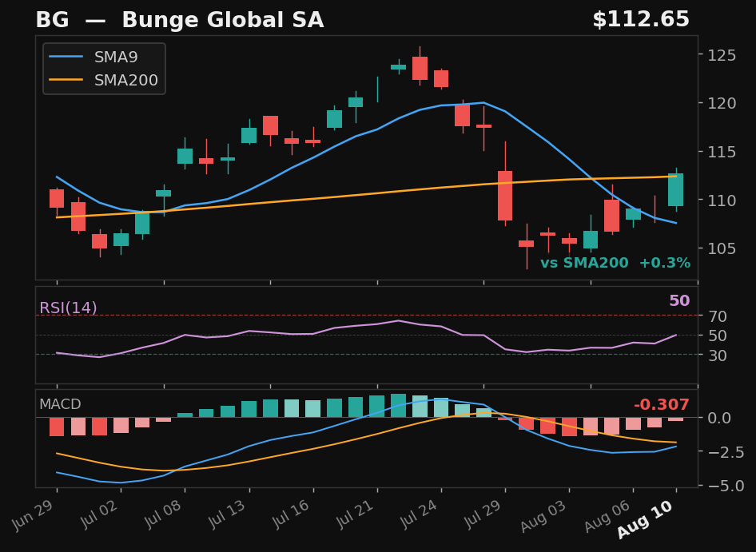
Task: Click the MACD panel label
Action: coord(60,404)
